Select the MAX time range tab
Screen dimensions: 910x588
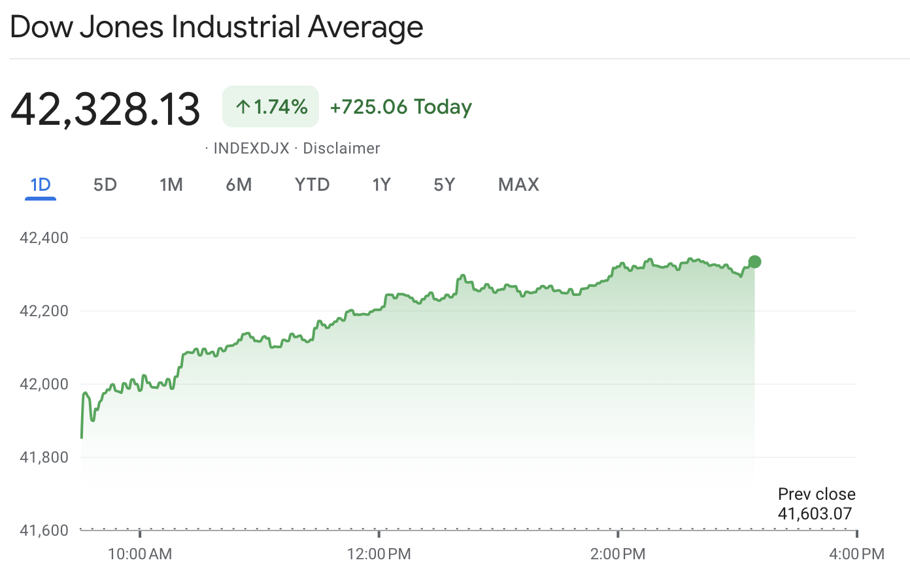click(x=518, y=185)
